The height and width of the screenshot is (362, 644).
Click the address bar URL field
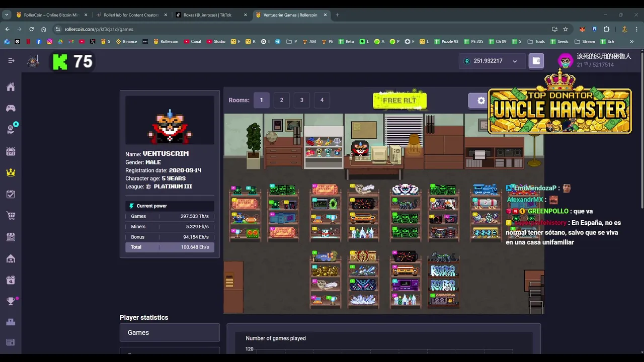coord(302,29)
